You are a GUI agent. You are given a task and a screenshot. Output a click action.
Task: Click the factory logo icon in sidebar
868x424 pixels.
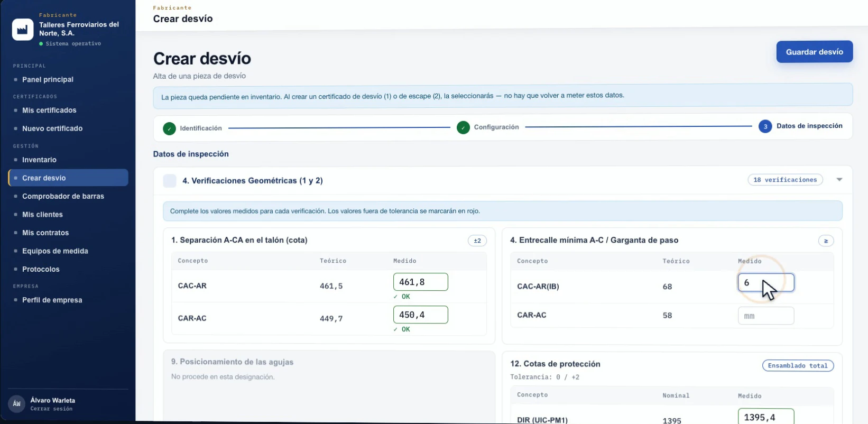tap(23, 30)
